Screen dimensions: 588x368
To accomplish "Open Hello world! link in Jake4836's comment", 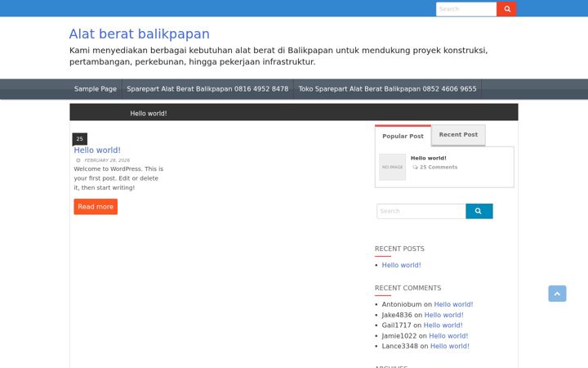I will tap(443, 315).
